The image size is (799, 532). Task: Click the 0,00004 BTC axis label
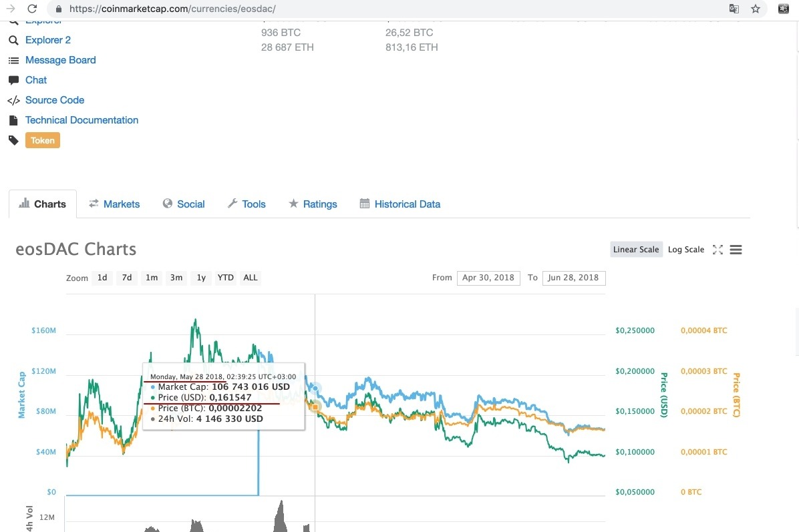click(x=703, y=330)
